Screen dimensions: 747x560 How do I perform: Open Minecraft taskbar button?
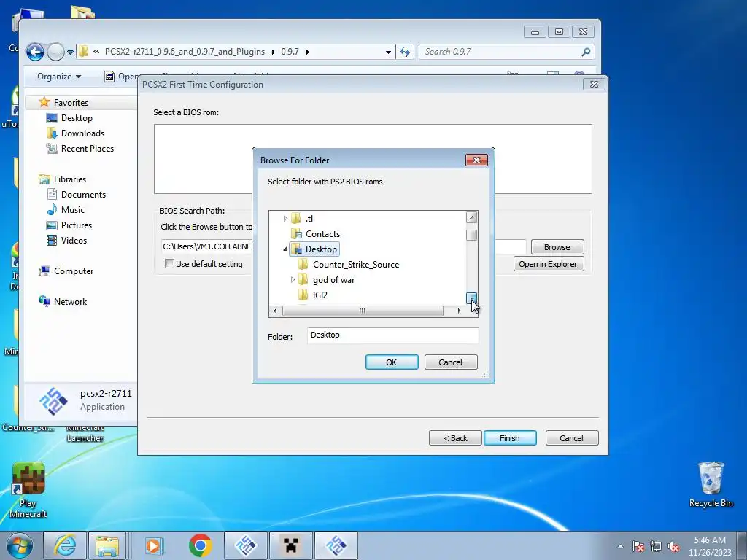click(x=291, y=545)
